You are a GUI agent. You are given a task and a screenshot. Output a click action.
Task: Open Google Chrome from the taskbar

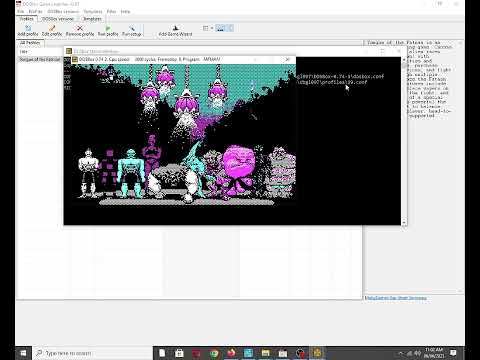click(214, 353)
